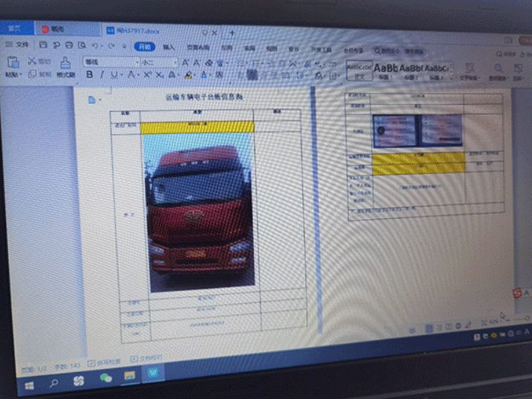Select the red truck image in the document
532x399 pixels.
[x=200, y=212]
